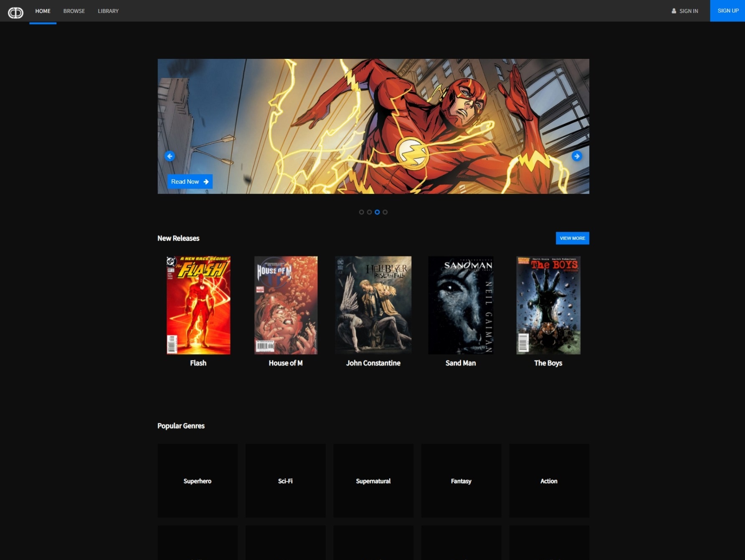Select the second carousel indicator dot
745x560 pixels.
point(369,212)
